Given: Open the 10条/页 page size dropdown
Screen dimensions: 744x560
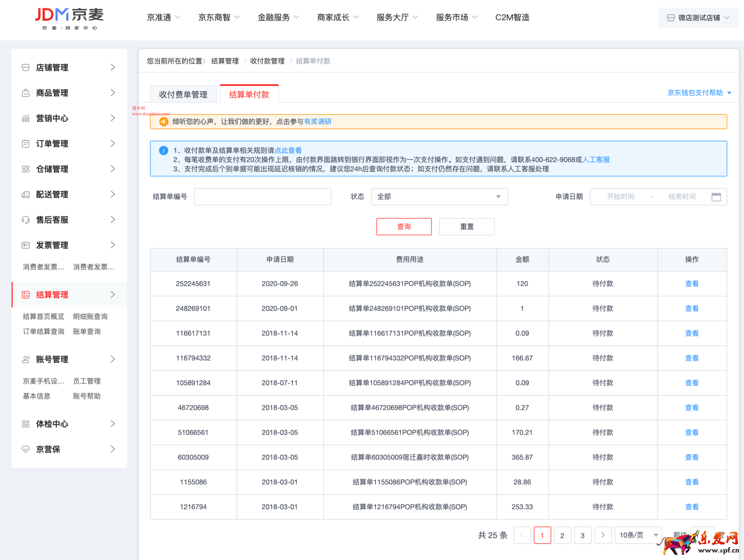Looking at the screenshot, I should pyautogui.click(x=638, y=535).
